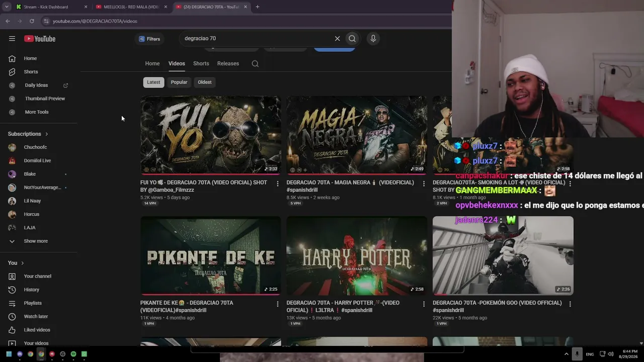This screenshot has width=644, height=362.
Task: Open a new browser tab with plus
Action: click(x=258, y=7)
